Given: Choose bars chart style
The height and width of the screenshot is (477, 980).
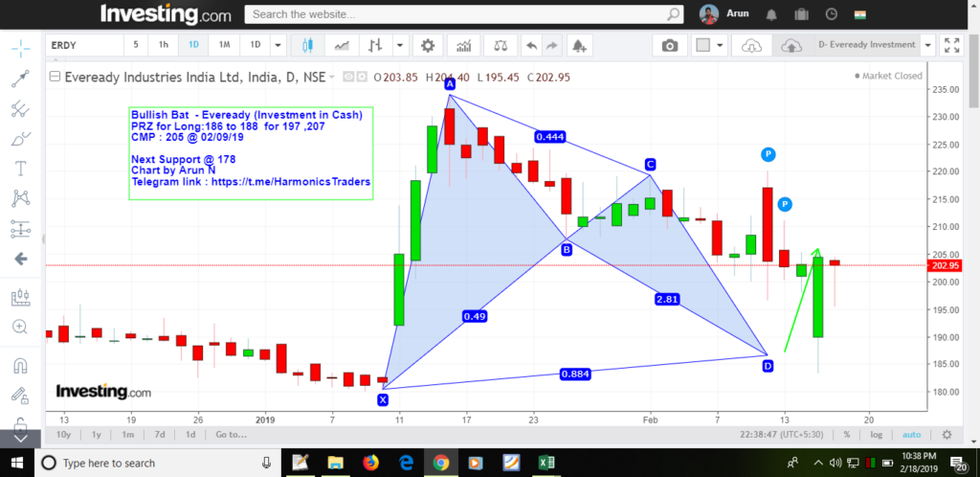Looking at the screenshot, I should point(375,45).
